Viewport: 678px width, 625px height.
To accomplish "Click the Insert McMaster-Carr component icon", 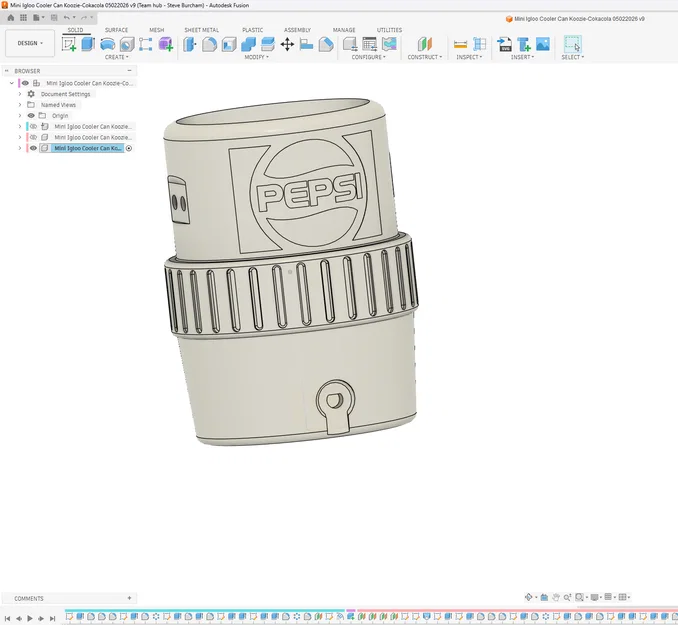I will [524, 44].
